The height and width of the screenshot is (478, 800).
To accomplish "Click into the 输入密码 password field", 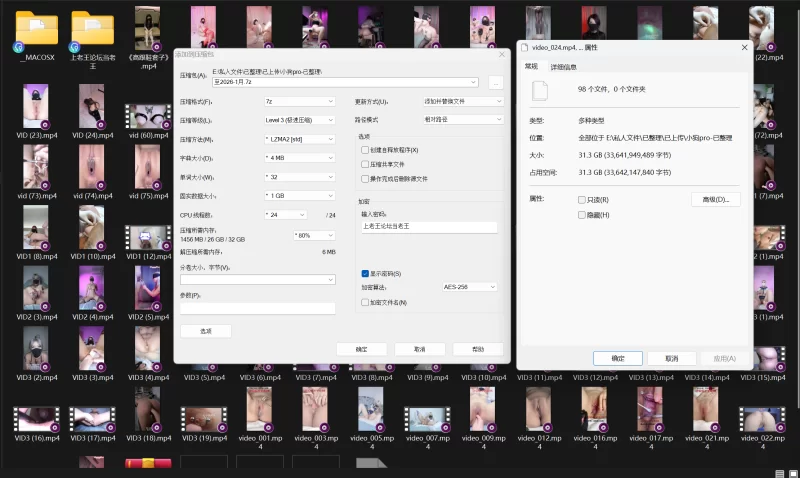I will point(429,227).
